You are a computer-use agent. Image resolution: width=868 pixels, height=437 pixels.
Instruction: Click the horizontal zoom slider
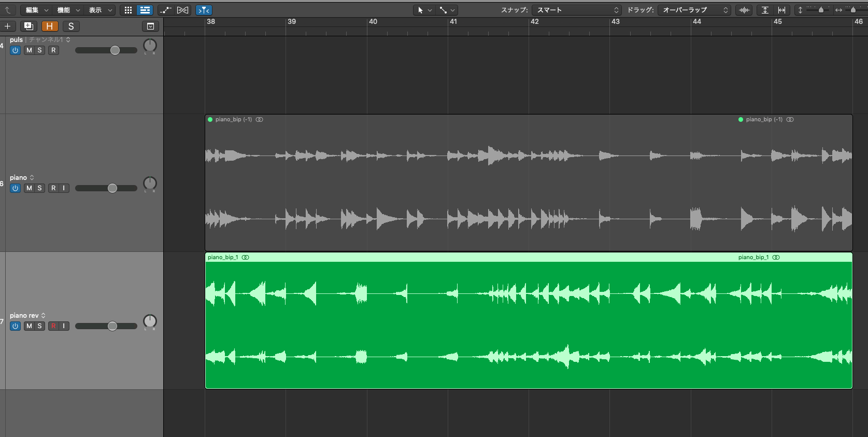[x=856, y=10]
